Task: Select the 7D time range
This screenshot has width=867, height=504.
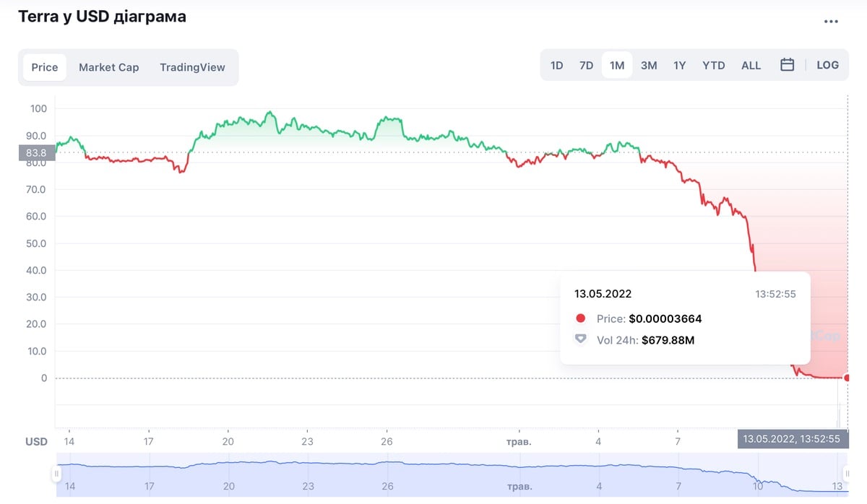Action: pos(586,65)
